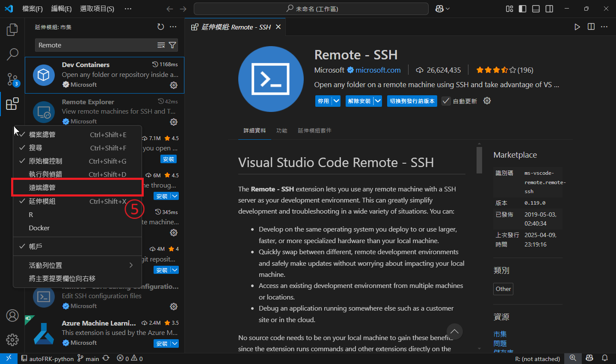Screen dimensions: 616x364
Task: Toggle the secondary side bar layout icon
Action: [549, 9]
